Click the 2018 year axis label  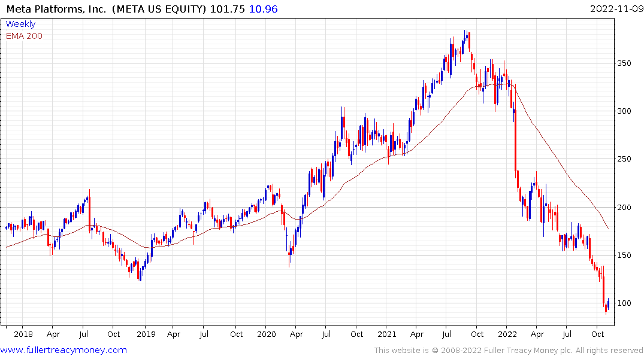point(23,334)
